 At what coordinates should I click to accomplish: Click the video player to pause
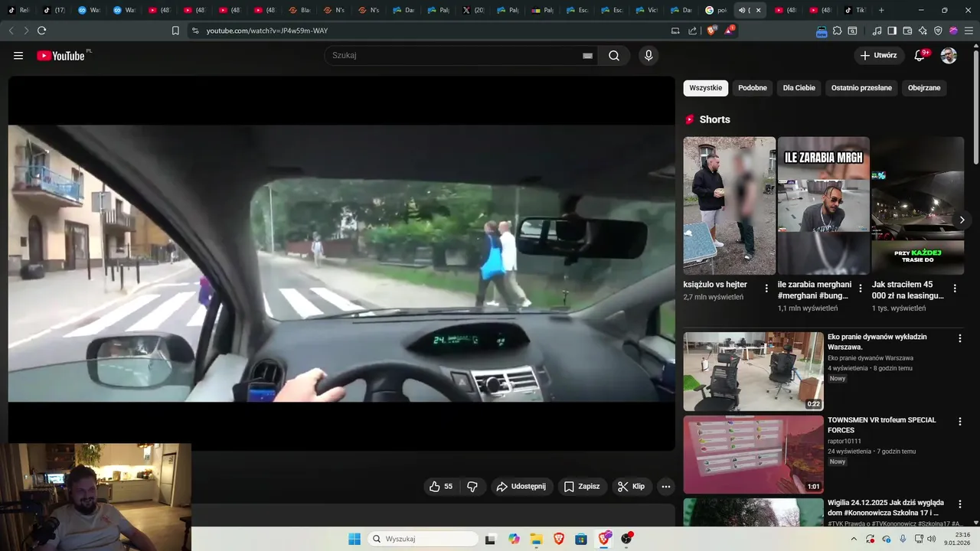point(341,263)
